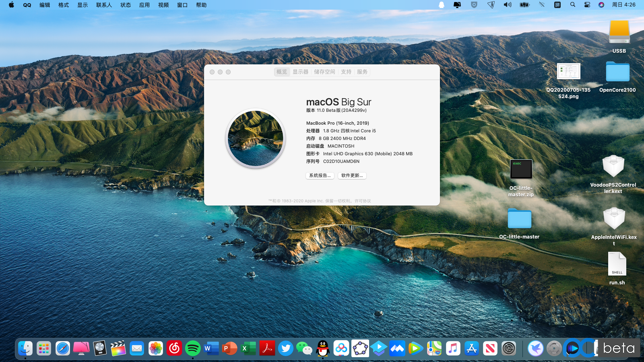Image resolution: width=644 pixels, height=362 pixels.
Task: Switch to the 支持 tab
Action: pyautogui.click(x=346, y=72)
